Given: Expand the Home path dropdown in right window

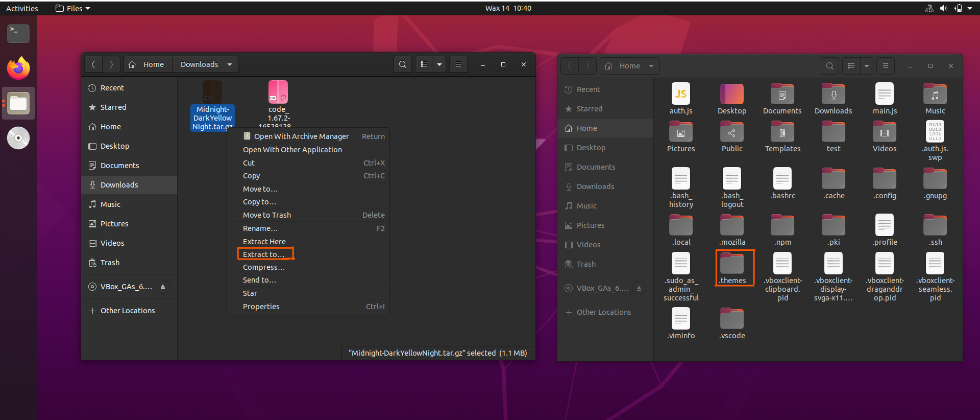Looking at the screenshot, I should coord(651,66).
